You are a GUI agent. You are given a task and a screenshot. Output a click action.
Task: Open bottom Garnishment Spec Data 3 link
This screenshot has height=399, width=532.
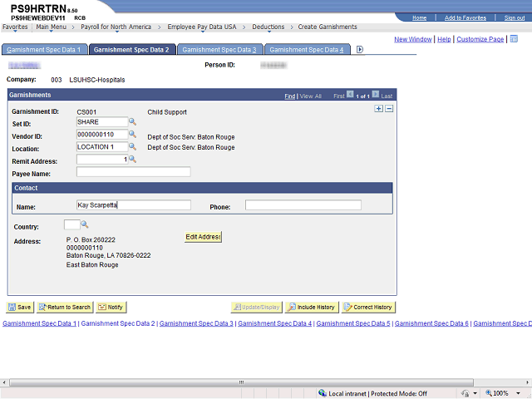(196, 323)
